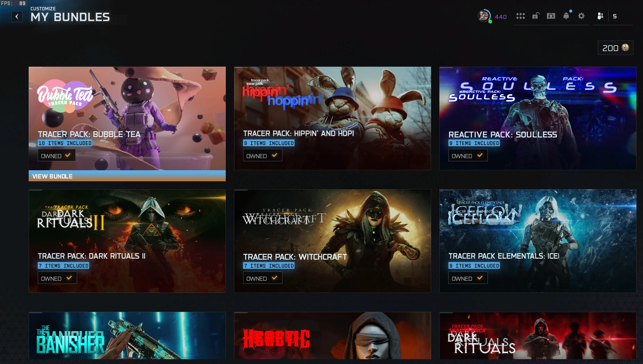
Task: Click the 'REACTIVE PACK: SOULLESS' title
Action: (503, 134)
